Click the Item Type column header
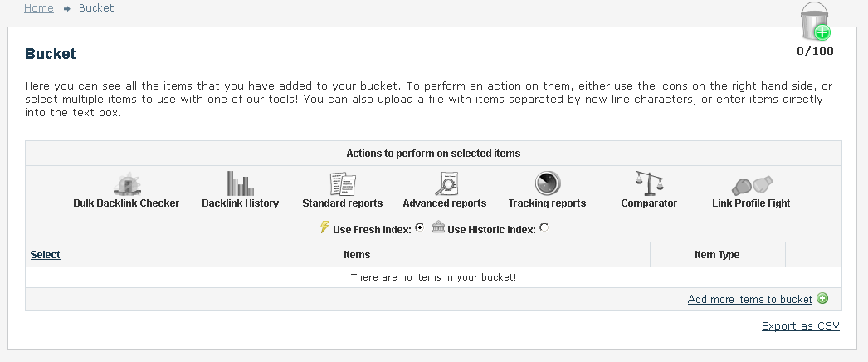868x362 pixels. (717, 255)
